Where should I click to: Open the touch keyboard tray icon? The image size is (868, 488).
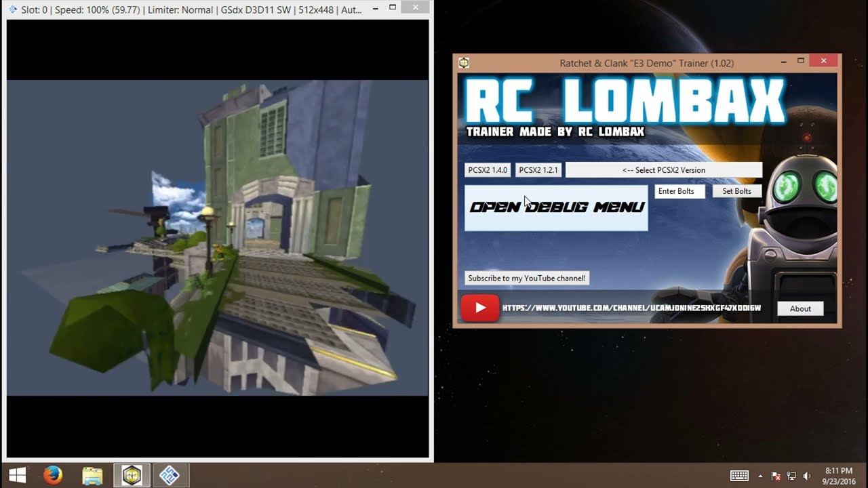739,476
